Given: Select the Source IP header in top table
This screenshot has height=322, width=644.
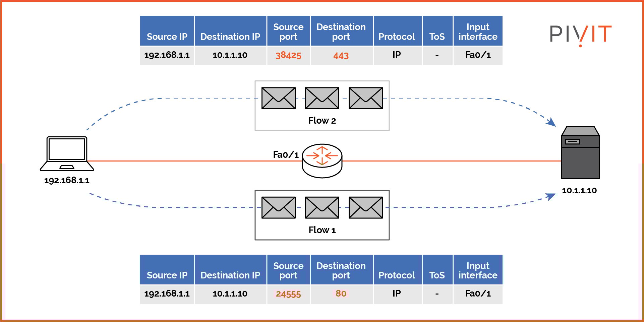Looking at the screenshot, I should [x=167, y=37].
